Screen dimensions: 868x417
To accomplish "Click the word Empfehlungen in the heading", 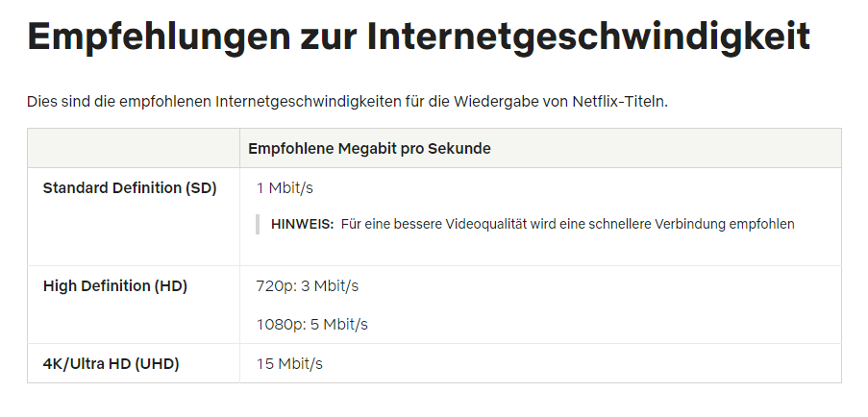I will click(x=159, y=38).
